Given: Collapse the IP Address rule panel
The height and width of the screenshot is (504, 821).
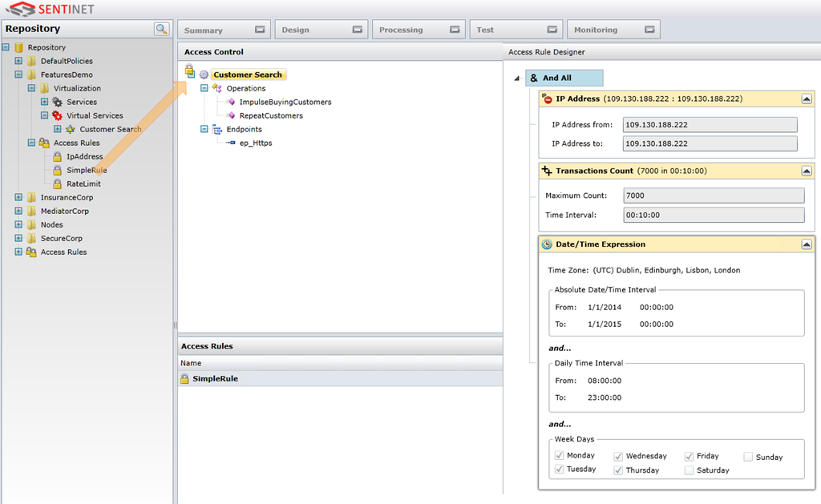Looking at the screenshot, I should pyautogui.click(x=806, y=99).
